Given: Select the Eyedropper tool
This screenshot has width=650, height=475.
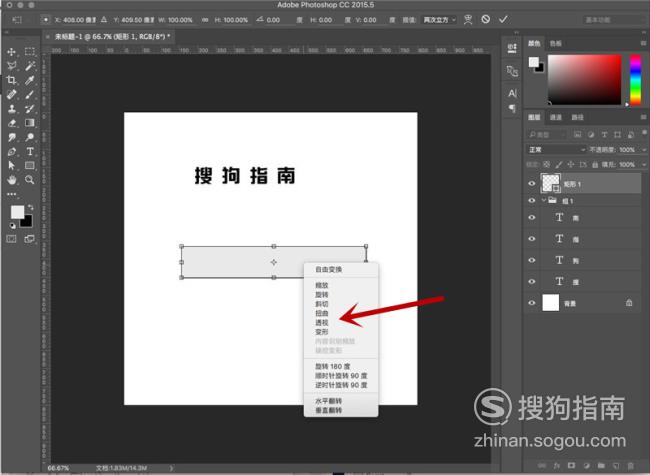Looking at the screenshot, I should click(29, 80).
